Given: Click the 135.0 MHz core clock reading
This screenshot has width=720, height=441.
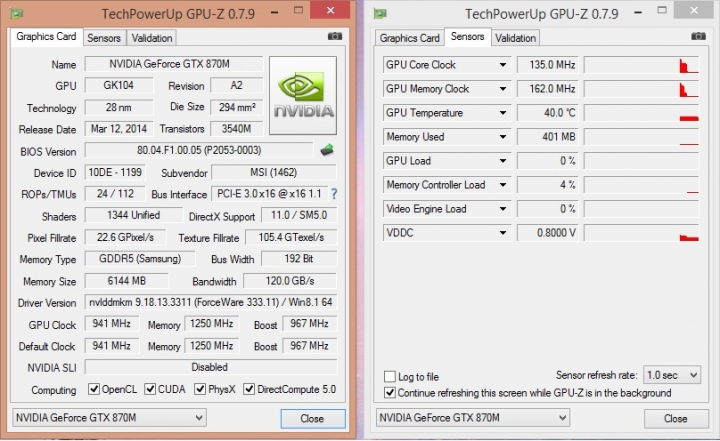Looking at the screenshot, I should (547, 65).
